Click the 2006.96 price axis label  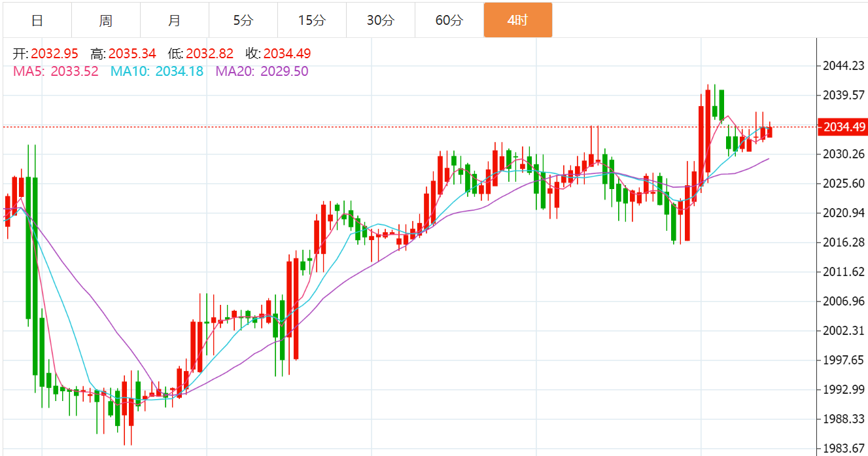coord(844,302)
